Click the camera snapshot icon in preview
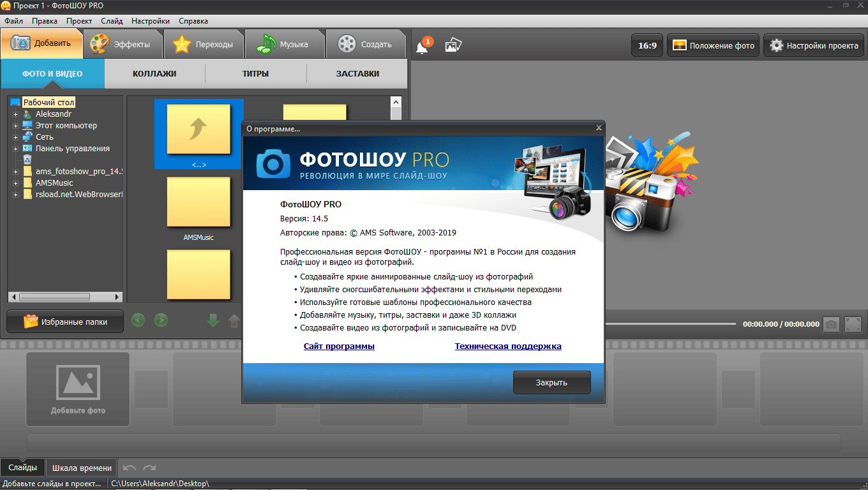The image size is (868, 490). click(830, 324)
